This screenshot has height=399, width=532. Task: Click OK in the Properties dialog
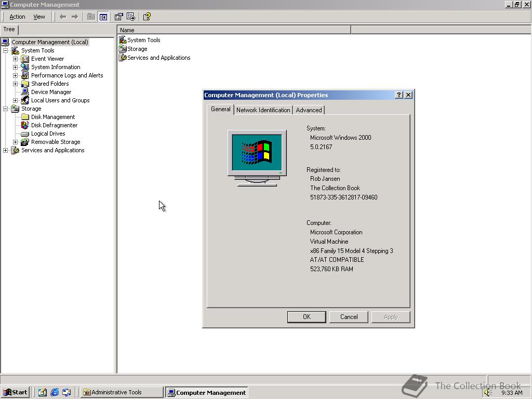pos(307,317)
